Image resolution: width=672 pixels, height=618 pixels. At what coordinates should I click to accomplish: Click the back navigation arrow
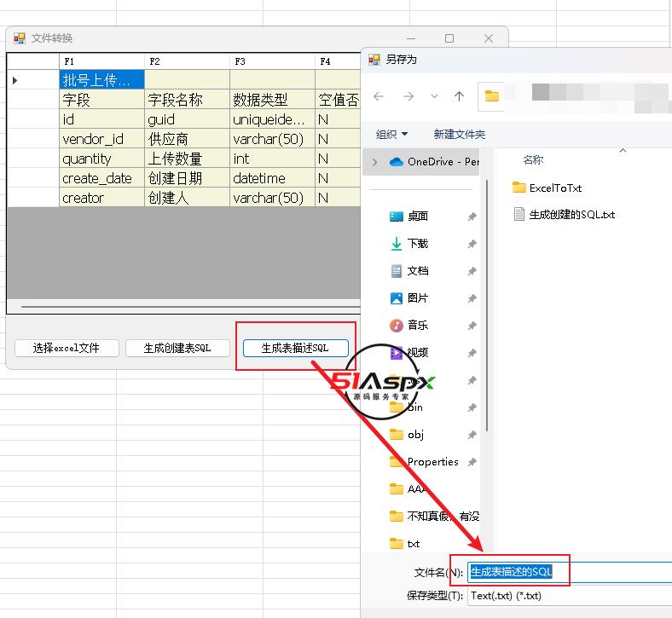tap(379, 96)
